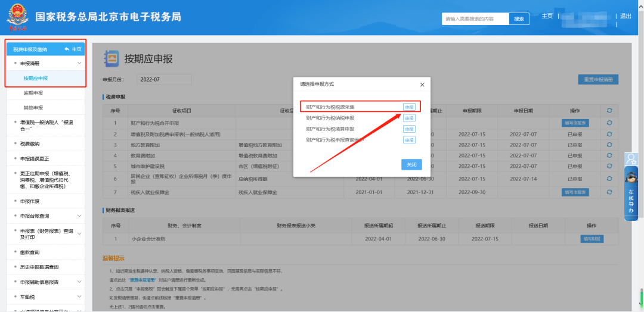
Task: Click the tax bureau emblem logo
Action: pyautogui.click(x=17, y=17)
